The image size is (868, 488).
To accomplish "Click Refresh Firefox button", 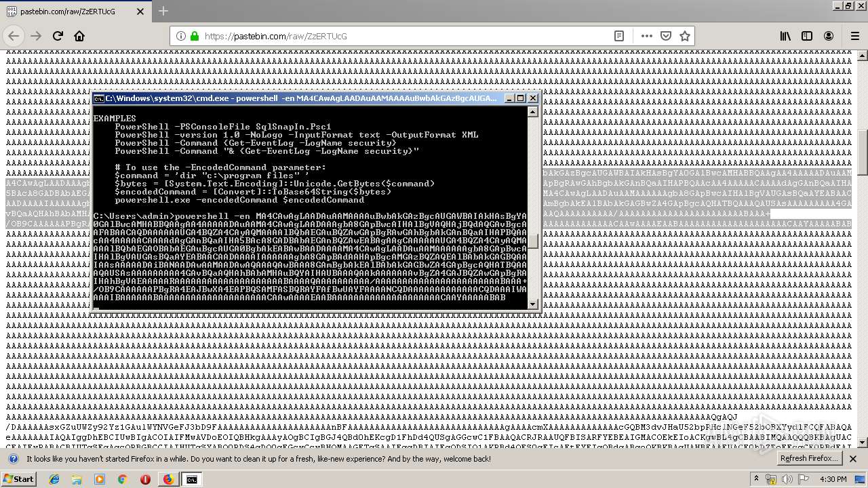I will coord(809,459).
